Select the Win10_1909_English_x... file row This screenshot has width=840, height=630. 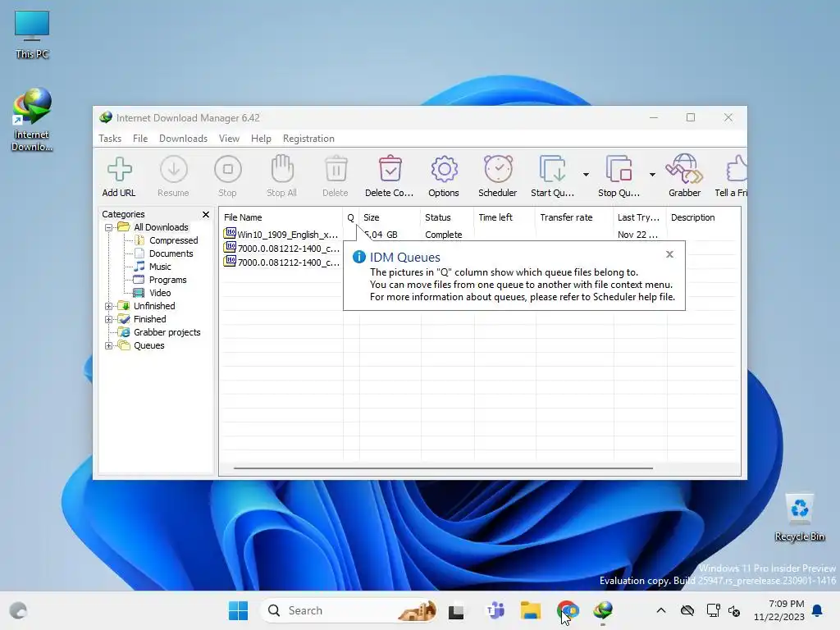(281, 235)
